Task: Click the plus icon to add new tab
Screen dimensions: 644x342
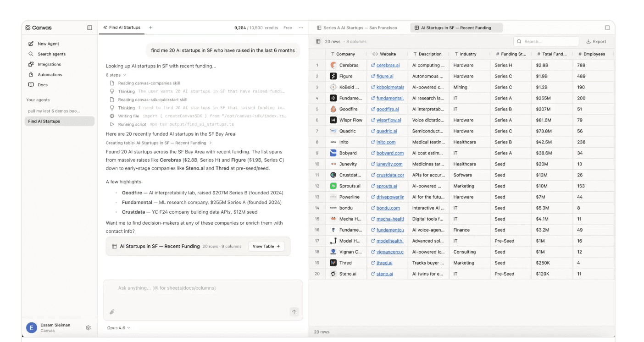Action: coord(150,28)
